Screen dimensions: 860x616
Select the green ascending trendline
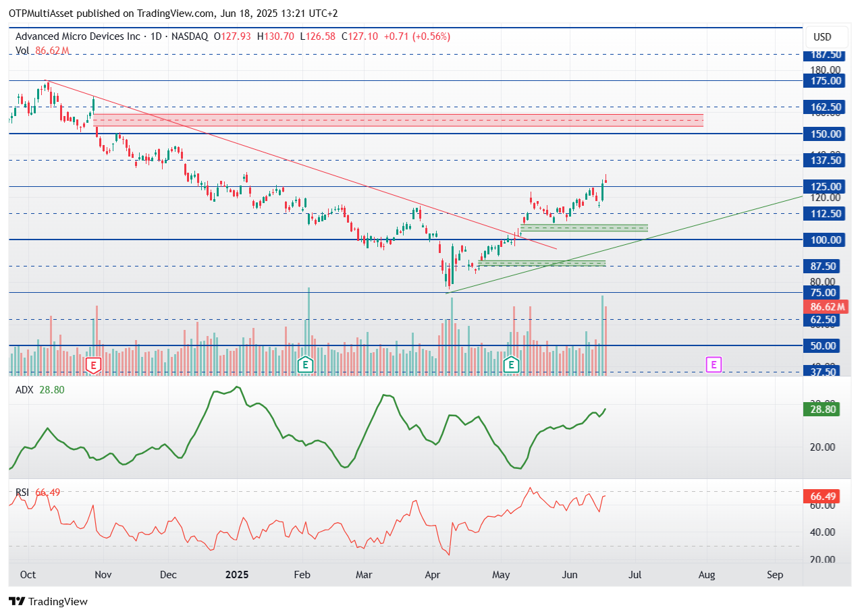coord(625,244)
